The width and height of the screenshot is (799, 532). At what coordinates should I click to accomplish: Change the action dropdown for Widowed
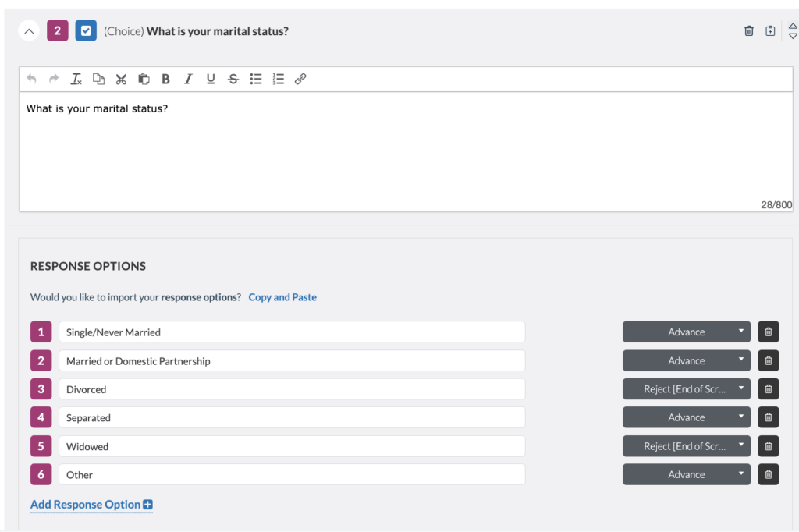[x=686, y=445]
